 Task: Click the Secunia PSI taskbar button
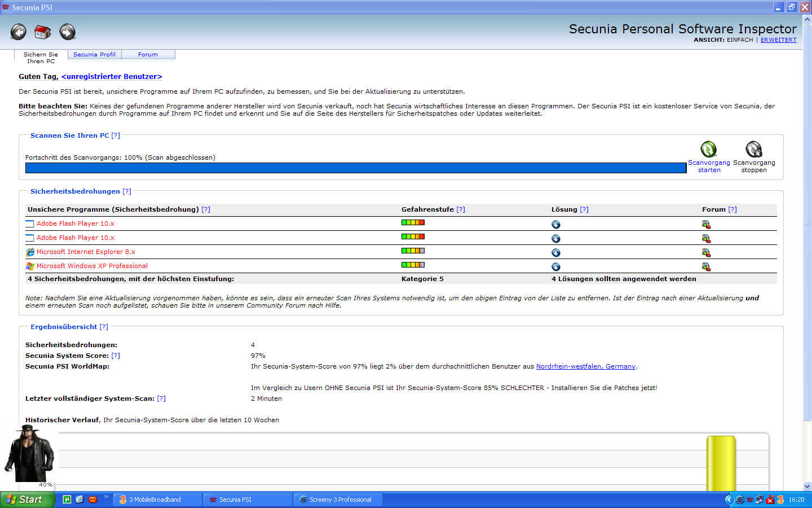[248, 500]
